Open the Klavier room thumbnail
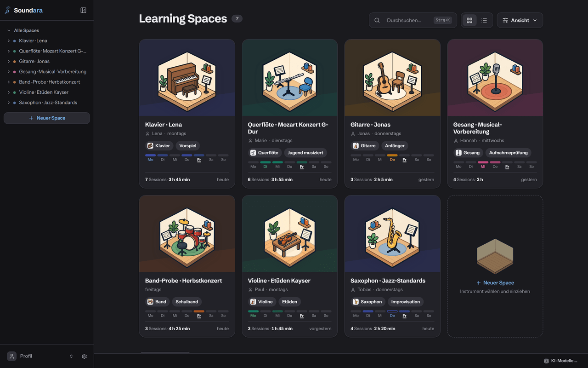588x368 pixels. (187, 78)
